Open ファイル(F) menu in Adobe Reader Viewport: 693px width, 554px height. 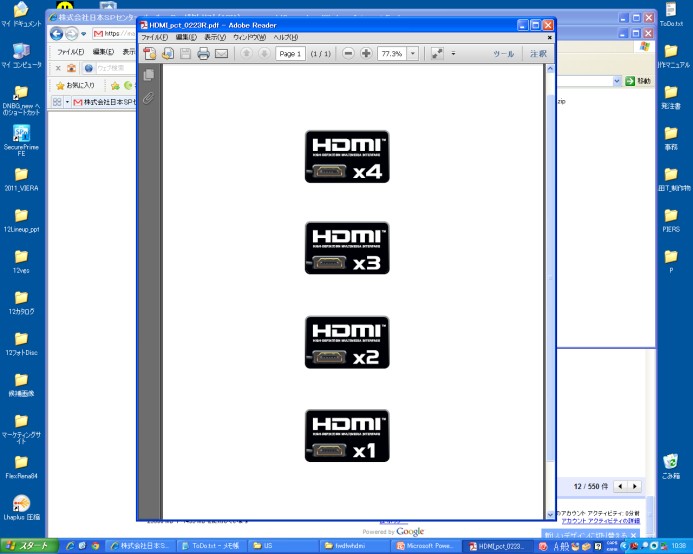pos(154,37)
